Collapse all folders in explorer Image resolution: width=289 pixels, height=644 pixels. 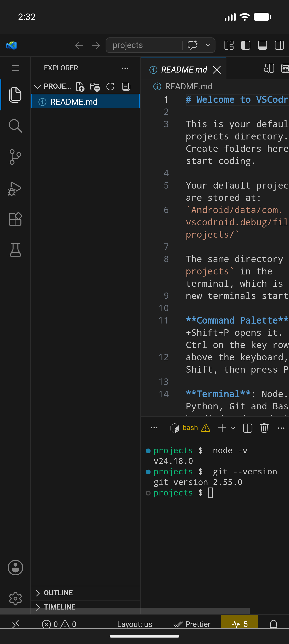(126, 87)
